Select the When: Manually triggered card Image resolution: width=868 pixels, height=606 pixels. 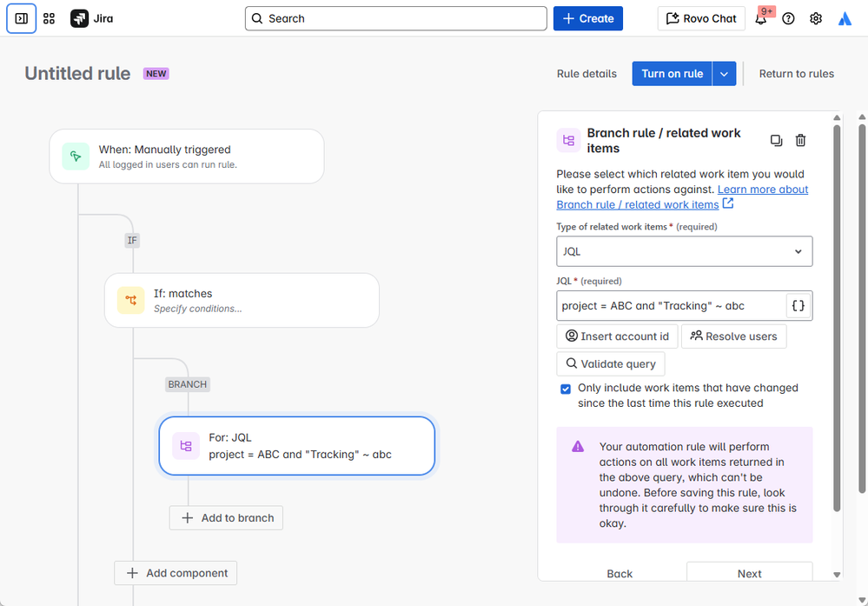click(x=187, y=156)
